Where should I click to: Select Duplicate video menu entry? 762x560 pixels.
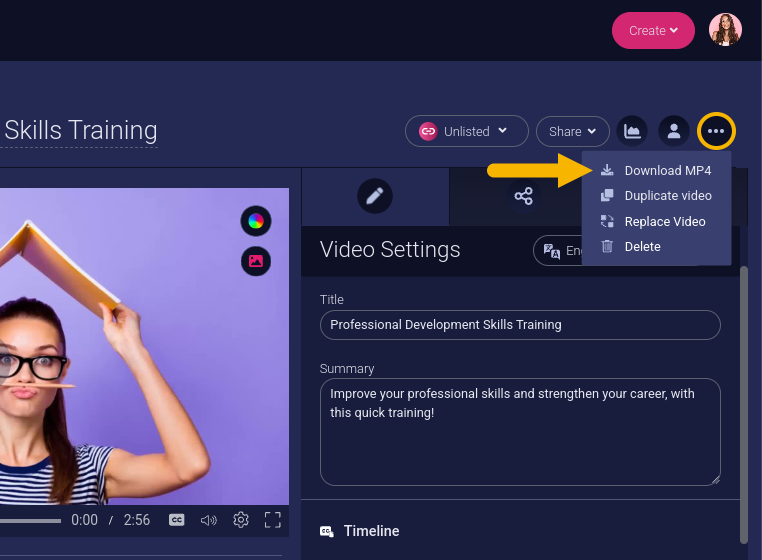pos(656,195)
